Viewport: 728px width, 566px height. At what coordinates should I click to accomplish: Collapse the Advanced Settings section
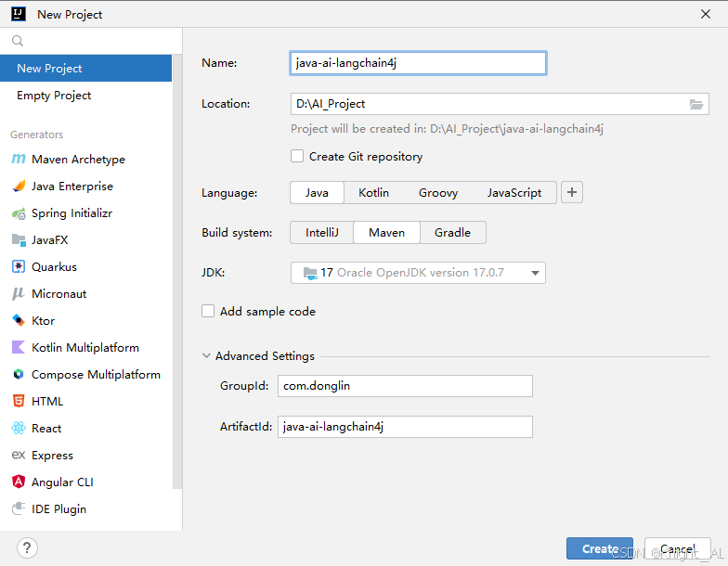click(x=206, y=356)
